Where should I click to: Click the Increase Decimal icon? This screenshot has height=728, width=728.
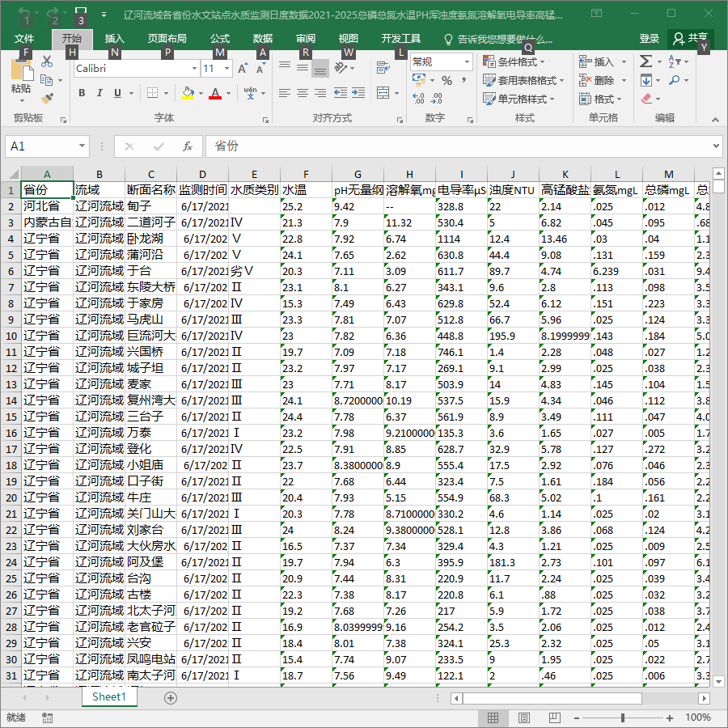pos(418,98)
